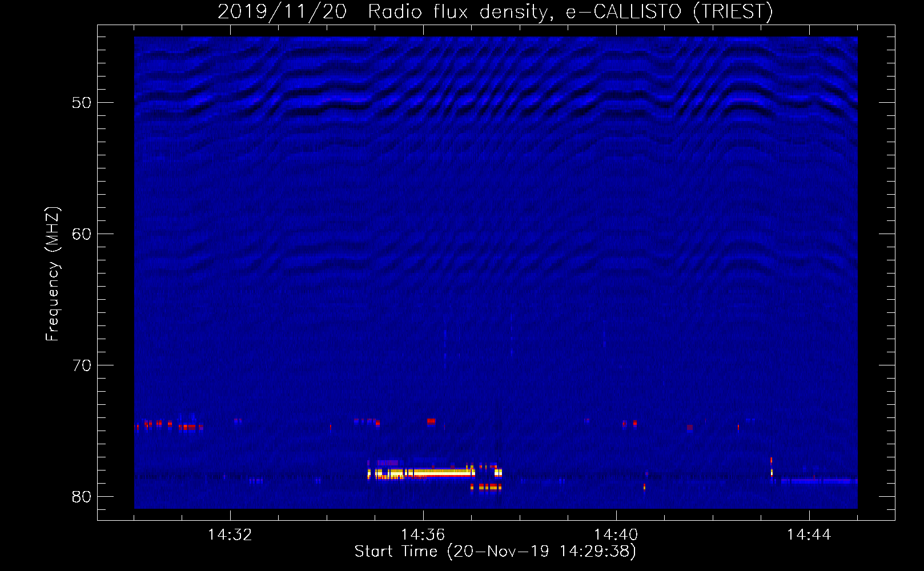
Task: Select the 'Frequency (MHZ)' axis label
Action: 52,274
